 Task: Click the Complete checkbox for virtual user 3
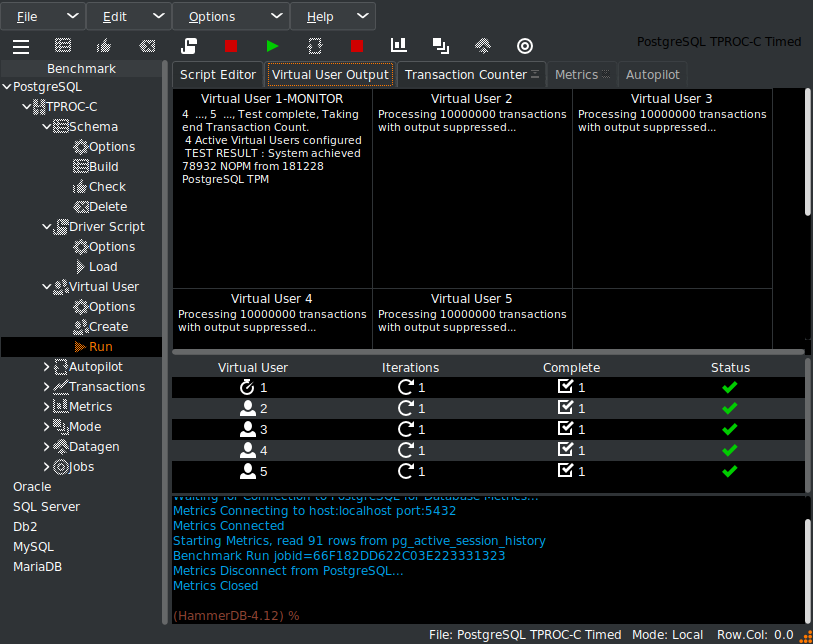[565, 428]
